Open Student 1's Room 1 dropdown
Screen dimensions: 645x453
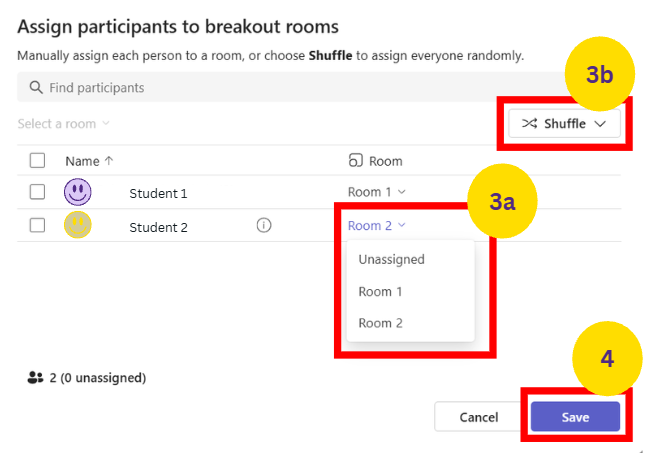(376, 192)
